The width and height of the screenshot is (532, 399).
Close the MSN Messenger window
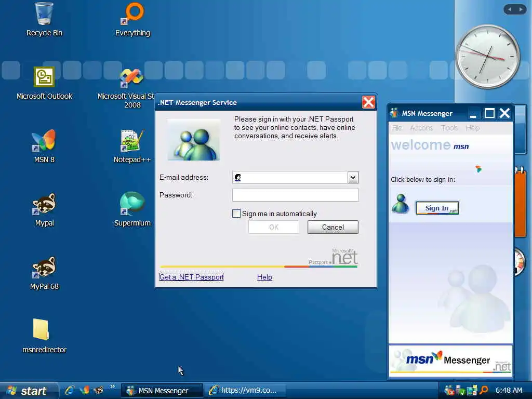(505, 113)
